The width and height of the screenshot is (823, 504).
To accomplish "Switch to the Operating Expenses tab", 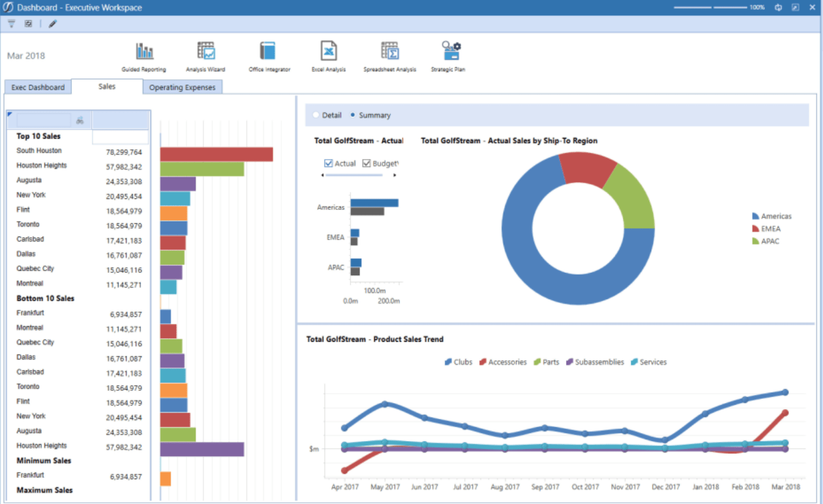I will click(x=182, y=87).
